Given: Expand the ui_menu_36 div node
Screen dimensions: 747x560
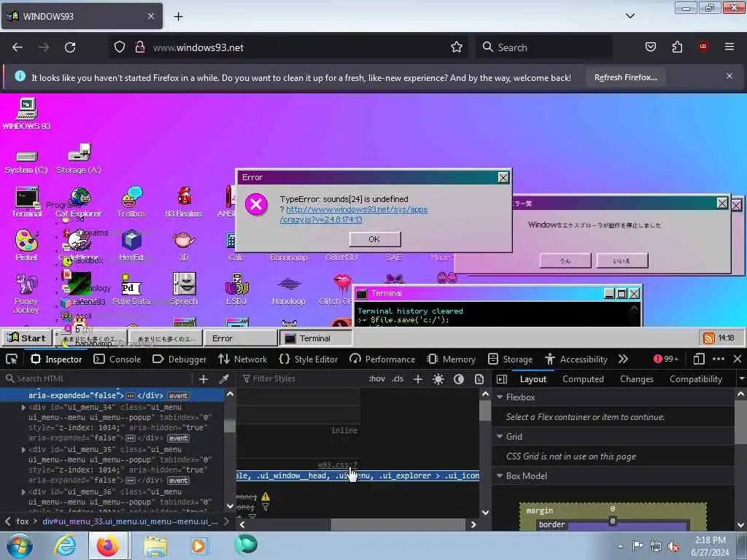Looking at the screenshot, I should (x=23, y=492).
